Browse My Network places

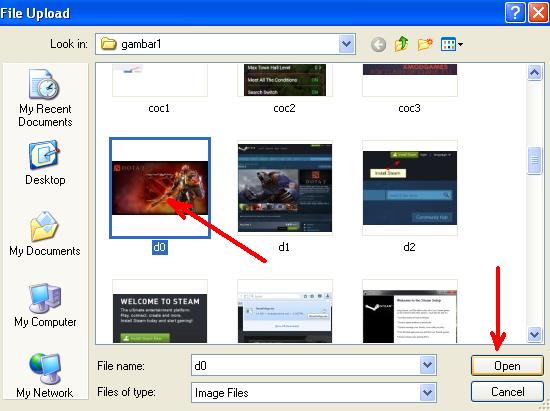(x=45, y=376)
